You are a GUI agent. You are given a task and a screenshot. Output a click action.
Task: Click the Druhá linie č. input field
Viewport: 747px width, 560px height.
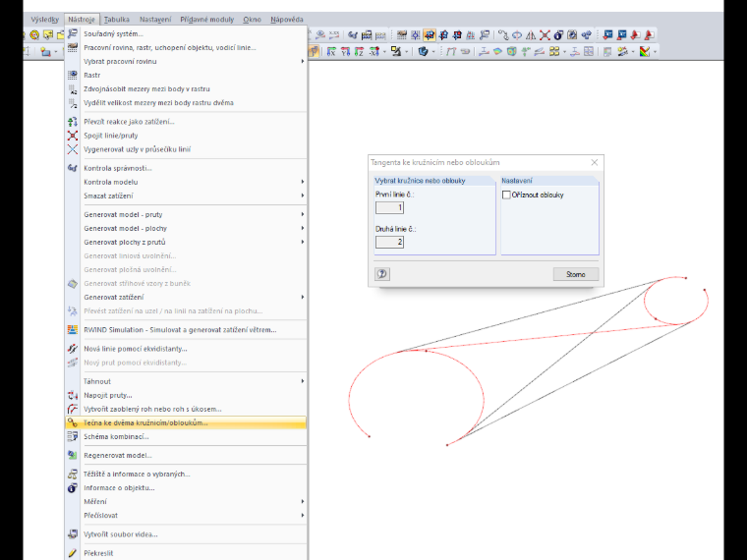(389, 242)
